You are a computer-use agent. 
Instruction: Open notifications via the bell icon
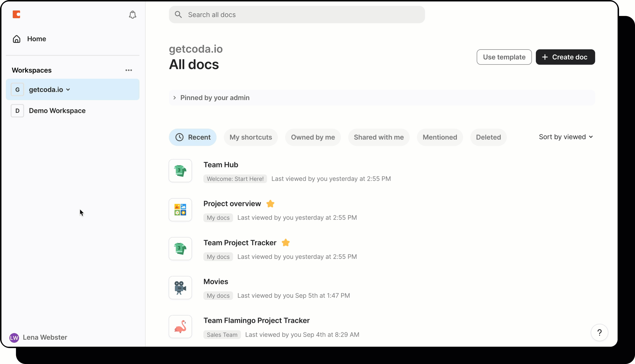coord(132,15)
